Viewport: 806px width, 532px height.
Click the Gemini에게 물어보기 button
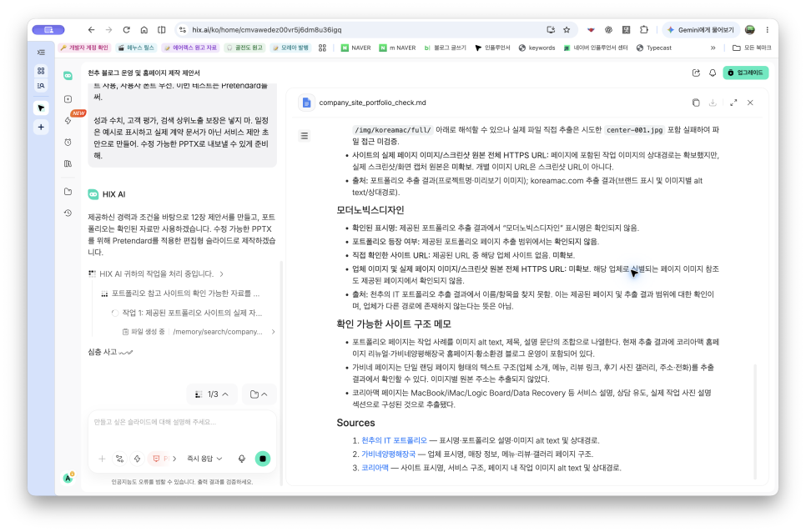[x=699, y=30]
